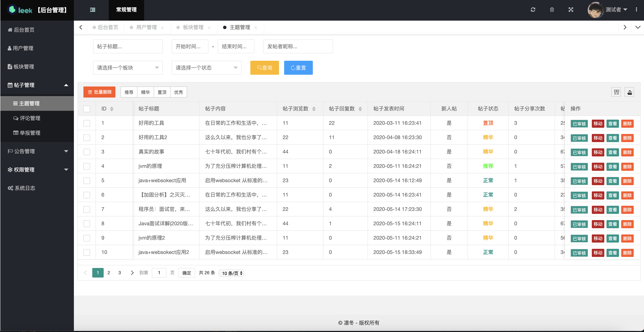Focus the 开始时间 date input

pos(190,46)
